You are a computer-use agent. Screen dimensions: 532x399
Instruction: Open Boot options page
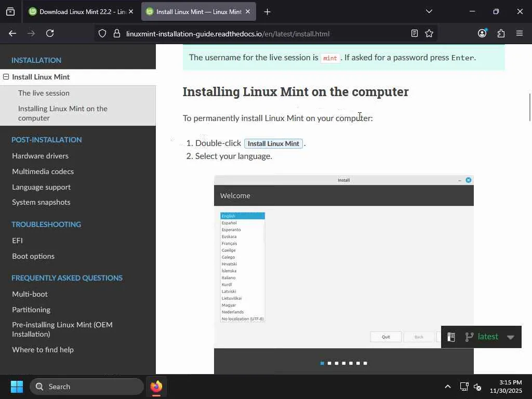click(x=33, y=256)
